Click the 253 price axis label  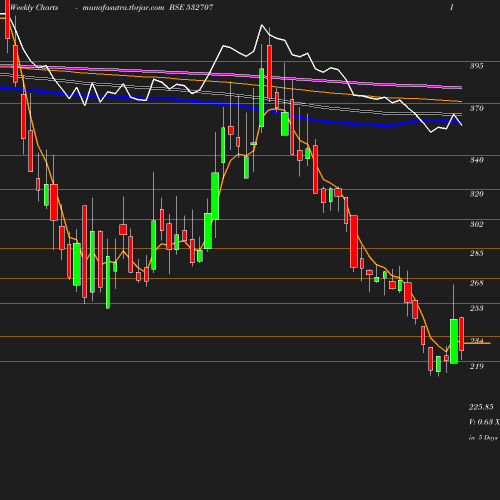477,308
